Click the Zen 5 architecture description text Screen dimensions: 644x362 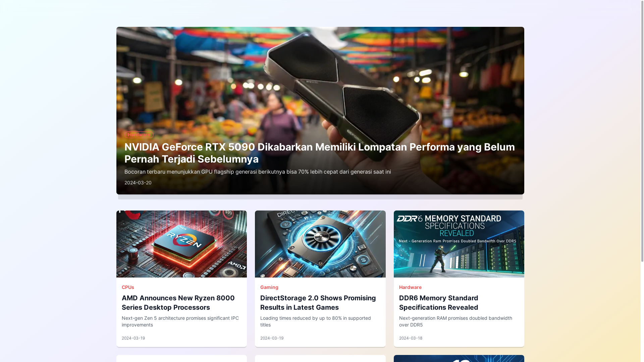(x=180, y=321)
